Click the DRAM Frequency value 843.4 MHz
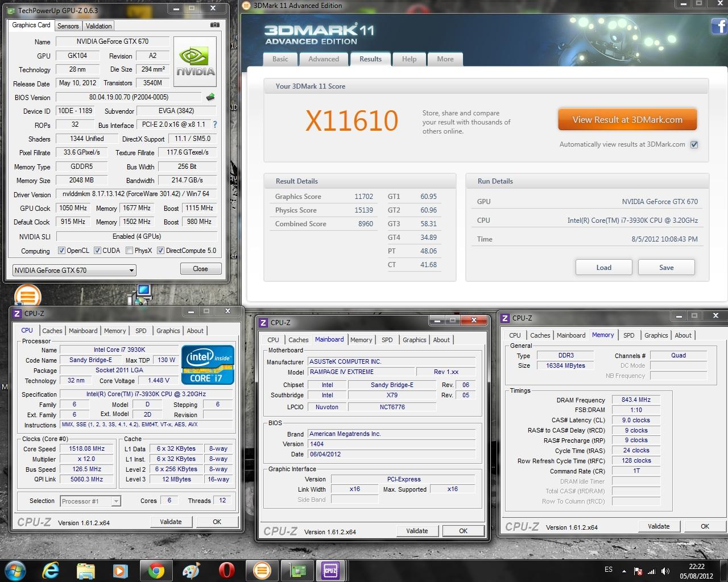This screenshot has width=728, height=582. 636,400
